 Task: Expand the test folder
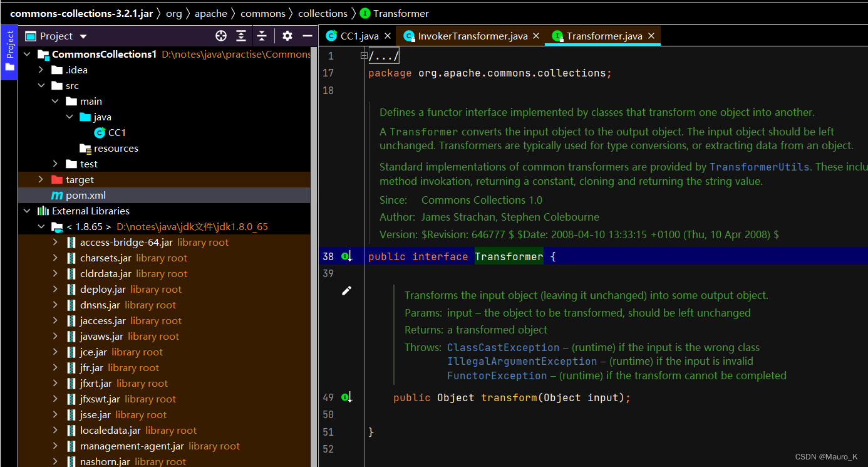pyautogui.click(x=55, y=164)
